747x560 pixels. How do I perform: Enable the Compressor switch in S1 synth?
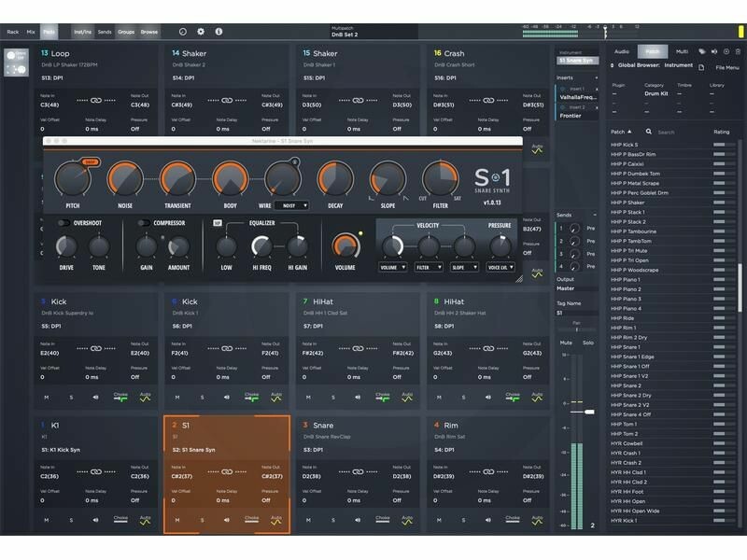pyautogui.click(x=144, y=223)
